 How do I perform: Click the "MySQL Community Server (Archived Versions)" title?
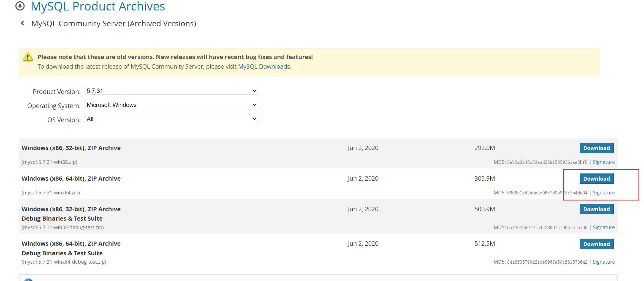(x=114, y=23)
